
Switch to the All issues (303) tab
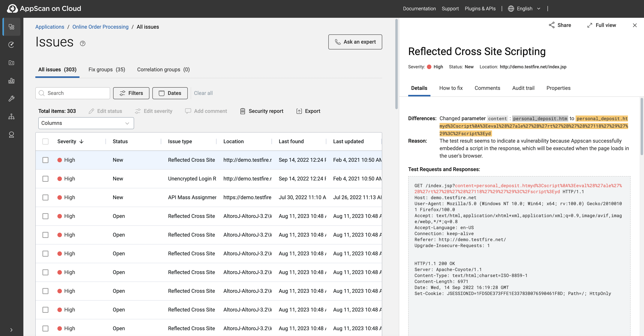point(57,70)
